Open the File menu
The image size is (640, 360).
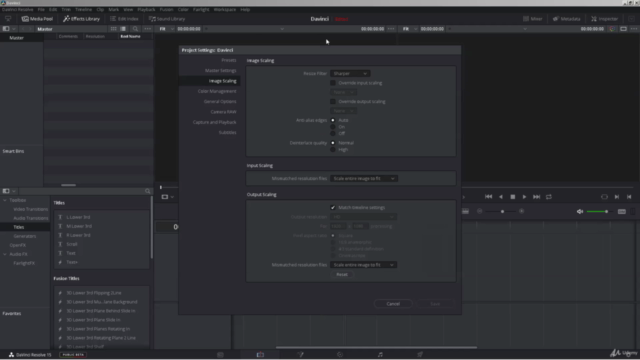pos(41,9)
